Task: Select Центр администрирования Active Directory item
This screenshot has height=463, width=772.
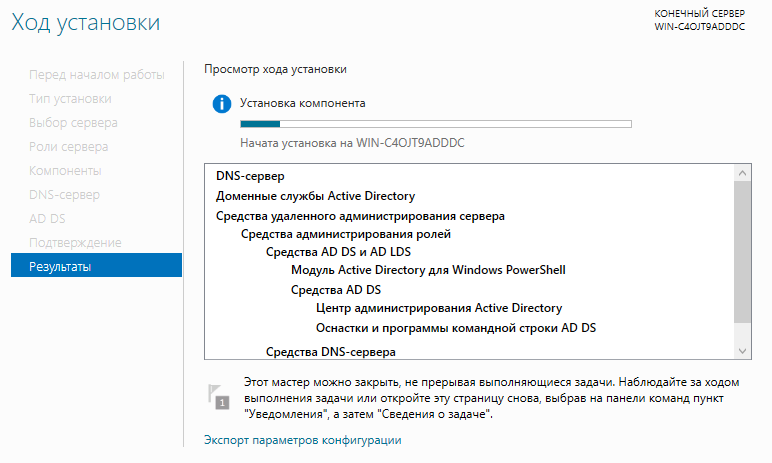Action: click(x=439, y=308)
